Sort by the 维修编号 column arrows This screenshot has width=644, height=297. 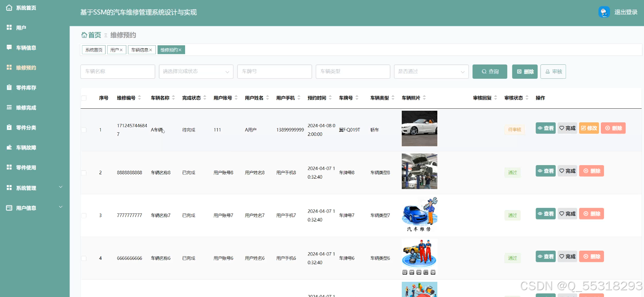[140, 98]
